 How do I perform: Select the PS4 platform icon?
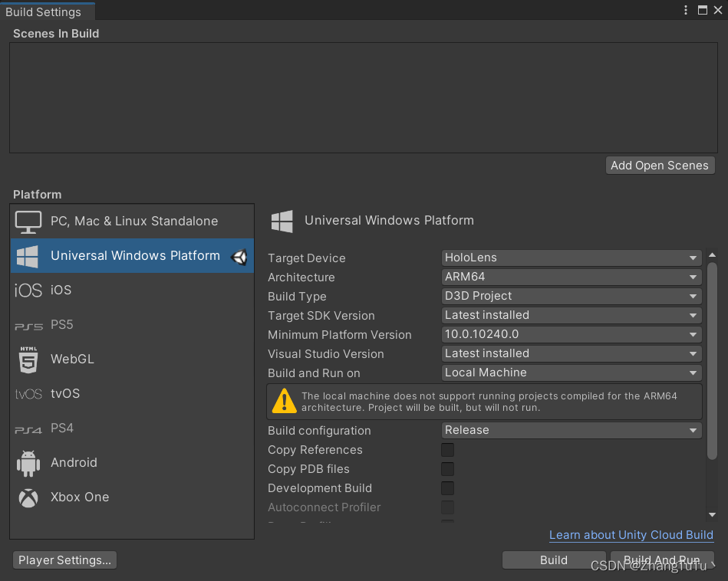pos(28,428)
